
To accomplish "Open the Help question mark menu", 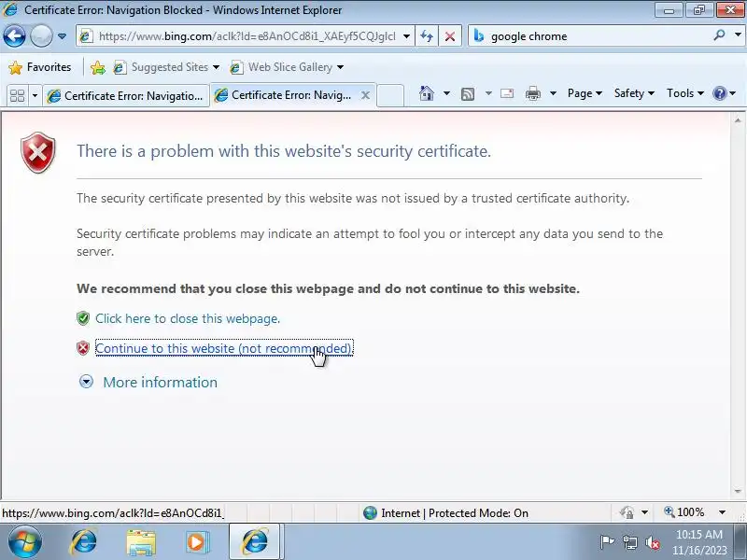I will 725,93.
